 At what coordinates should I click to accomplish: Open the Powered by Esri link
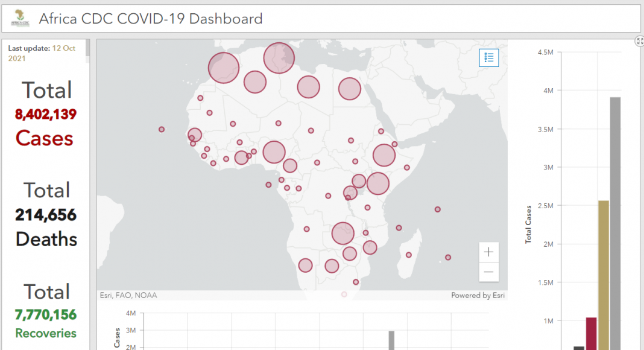click(478, 296)
